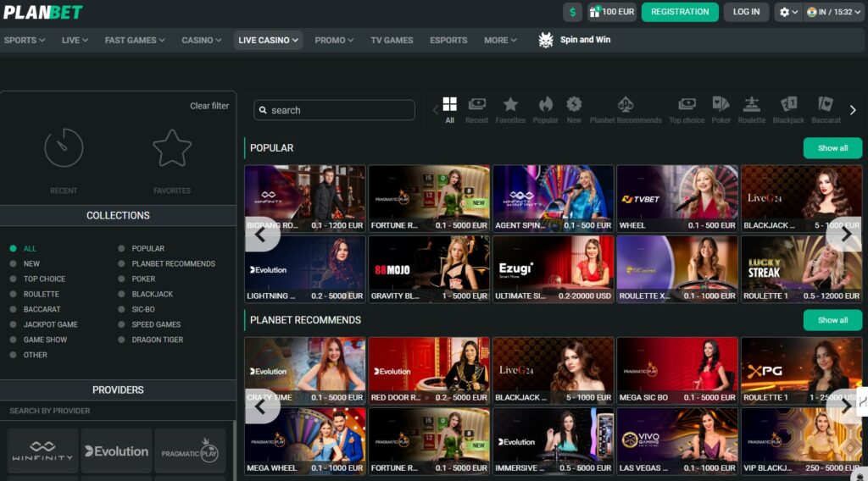This screenshot has width=868, height=481.
Task: Expand the MORE menu
Action: tap(500, 40)
